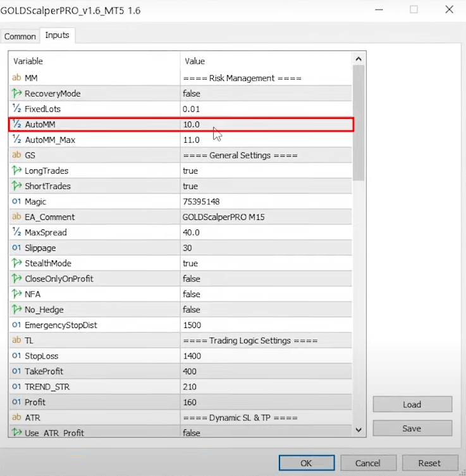Click the boolean icon next to LongTrades
This screenshot has height=476, width=466.
point(16,170)
